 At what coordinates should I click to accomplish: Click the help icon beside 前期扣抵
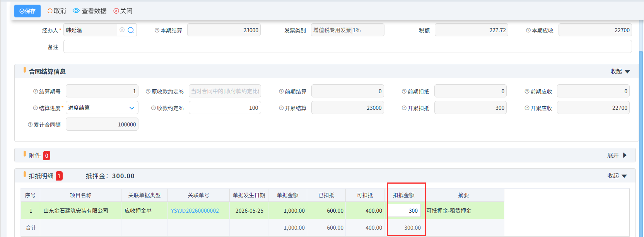(404, 91)
